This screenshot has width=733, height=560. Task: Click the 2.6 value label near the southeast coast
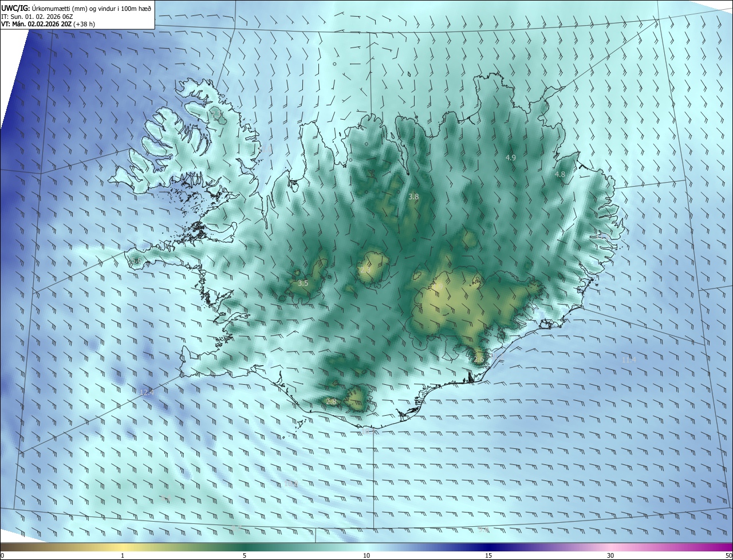click(479, 360)
